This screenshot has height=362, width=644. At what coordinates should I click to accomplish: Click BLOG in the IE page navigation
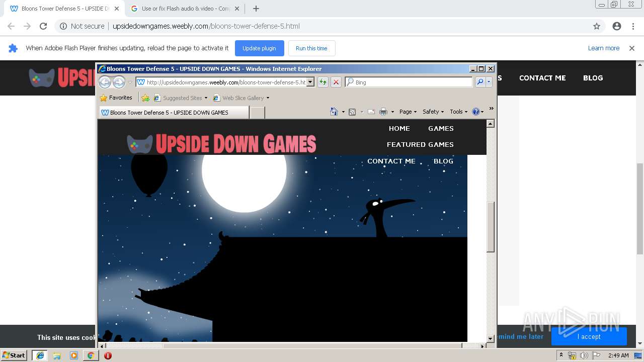pos(443,161)
